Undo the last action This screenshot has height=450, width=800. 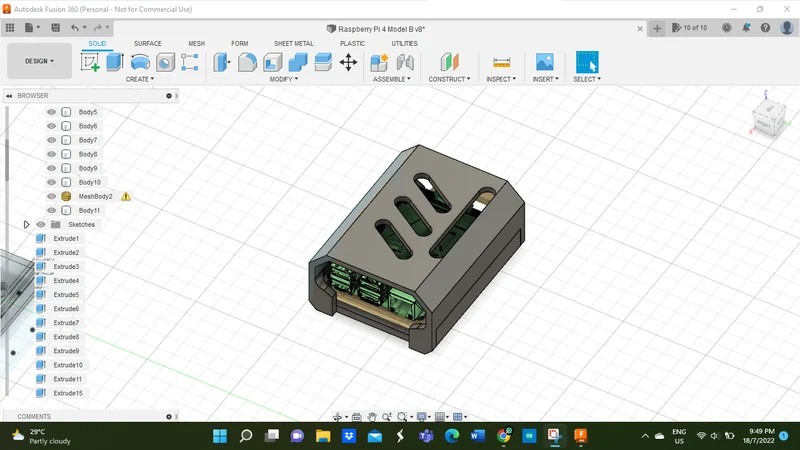[75, 28]
